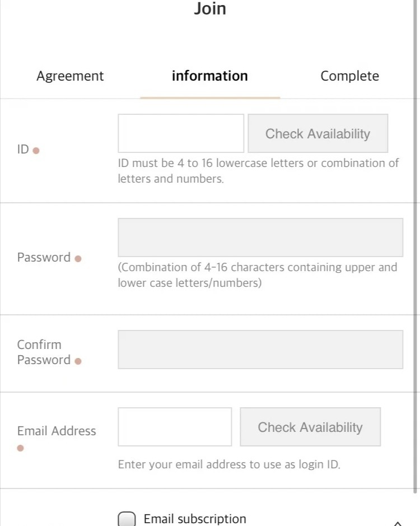The image size is (420, 526).
Task: Focus the Password field
Action: tap(260, 238)
